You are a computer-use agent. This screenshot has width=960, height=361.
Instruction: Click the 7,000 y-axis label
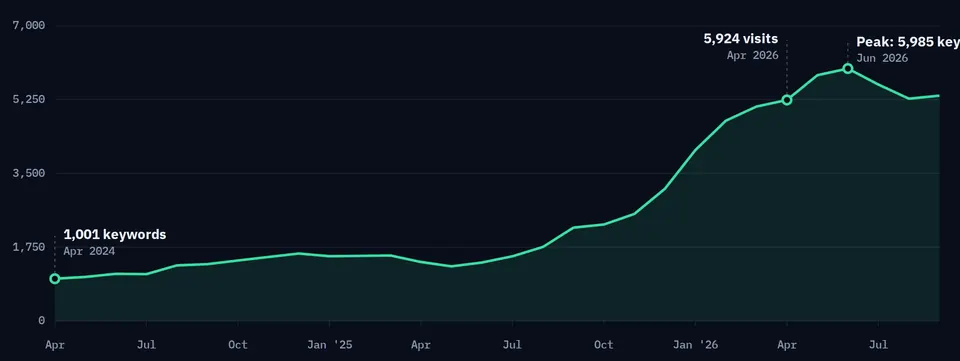[29, 26]
